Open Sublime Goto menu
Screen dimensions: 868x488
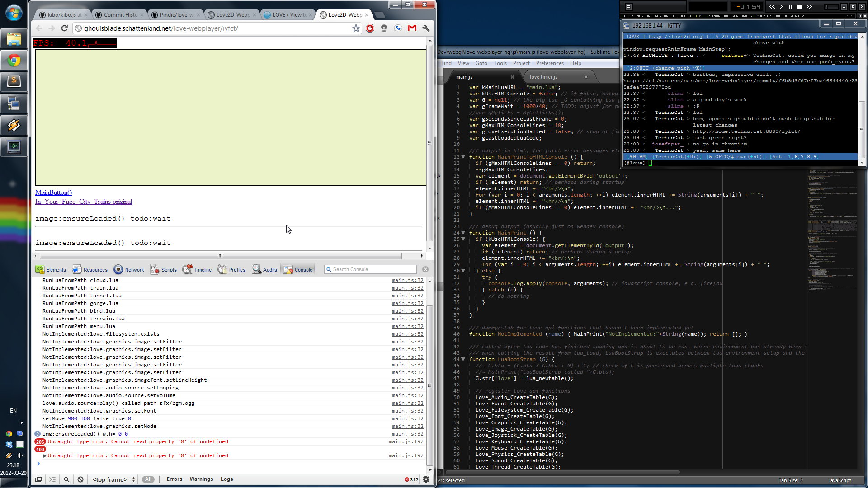(481, 63)
